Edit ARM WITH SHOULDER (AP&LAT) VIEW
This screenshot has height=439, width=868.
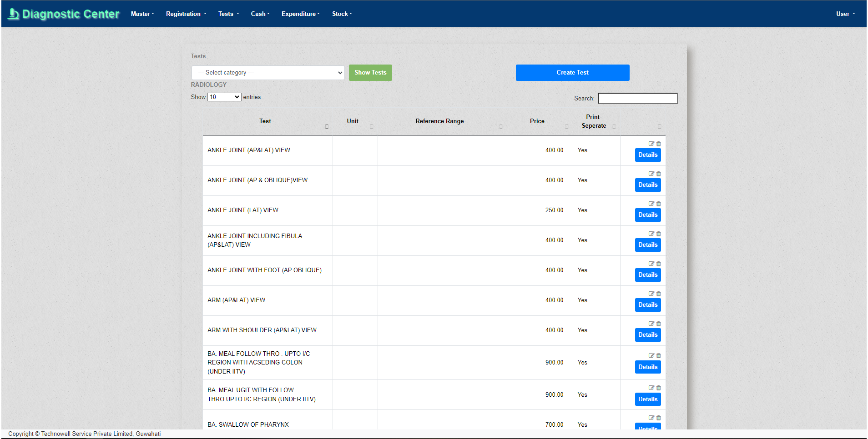point(651,324)
